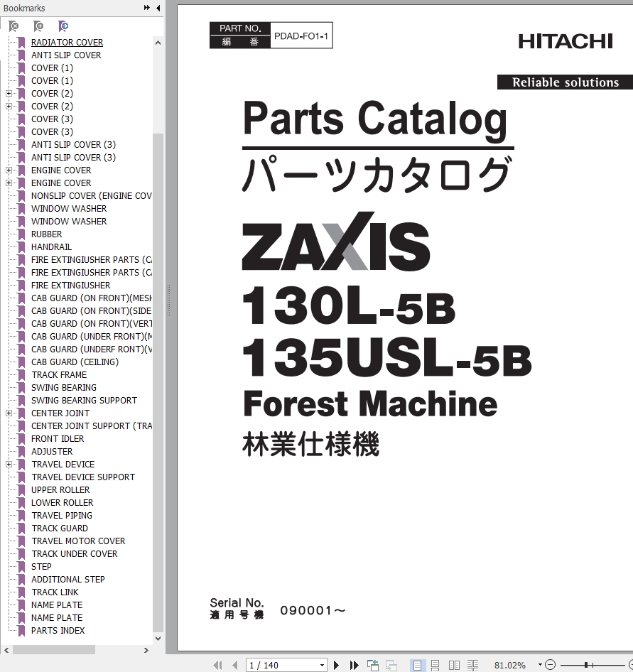Go to the previous page
Viewport: 633px width, 672px height.
(234, 665)
